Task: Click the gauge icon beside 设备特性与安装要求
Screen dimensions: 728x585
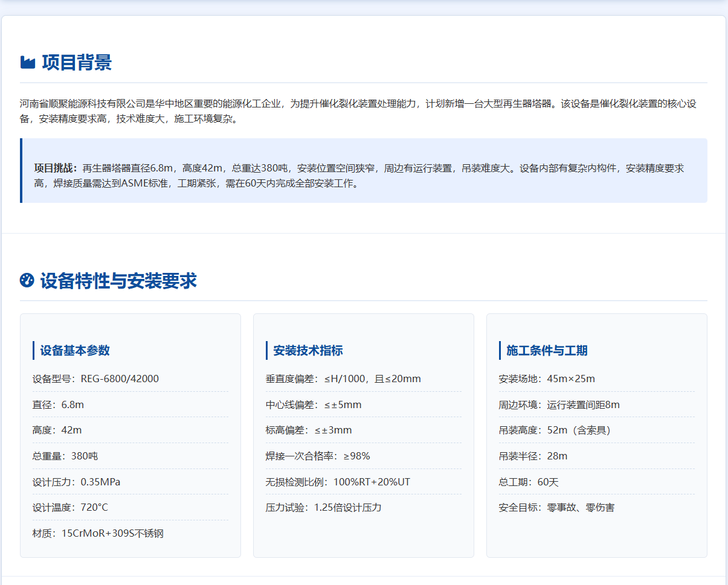Action: pyautogui.click(x=27, y=280)
